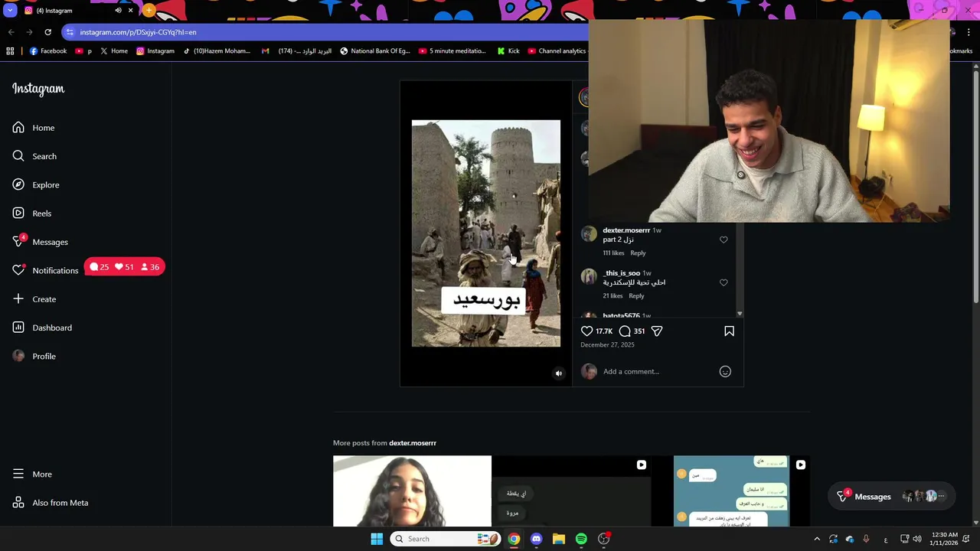
Task: Open tab search dropdown
Action: 10,11
